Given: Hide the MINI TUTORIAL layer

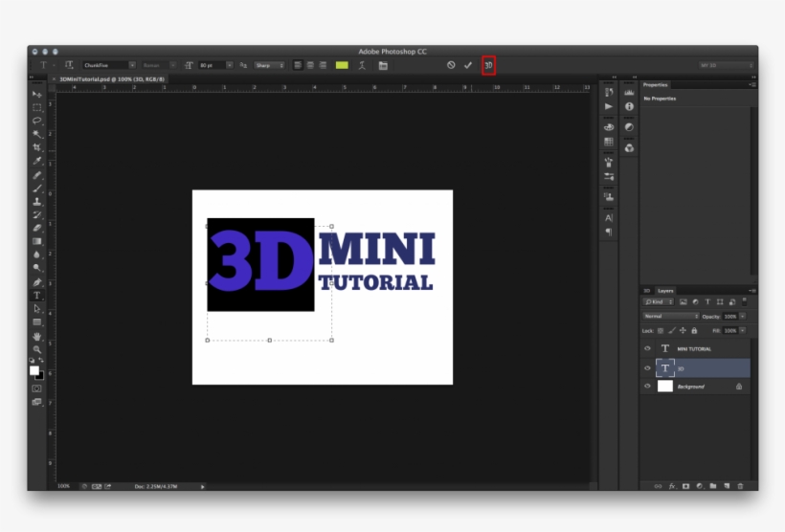Looking at the screenshot, I should pos(647,348).
